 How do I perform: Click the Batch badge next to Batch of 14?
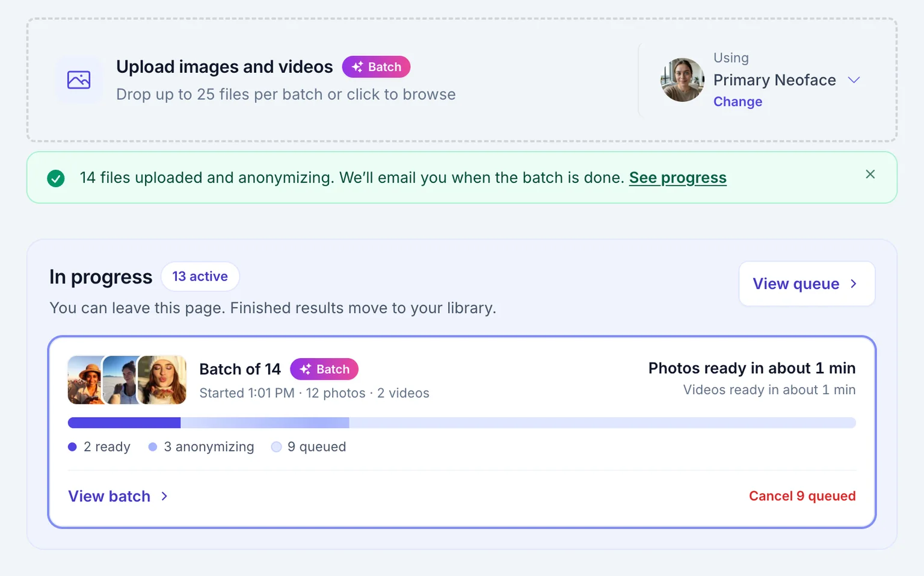pos(324,369)
